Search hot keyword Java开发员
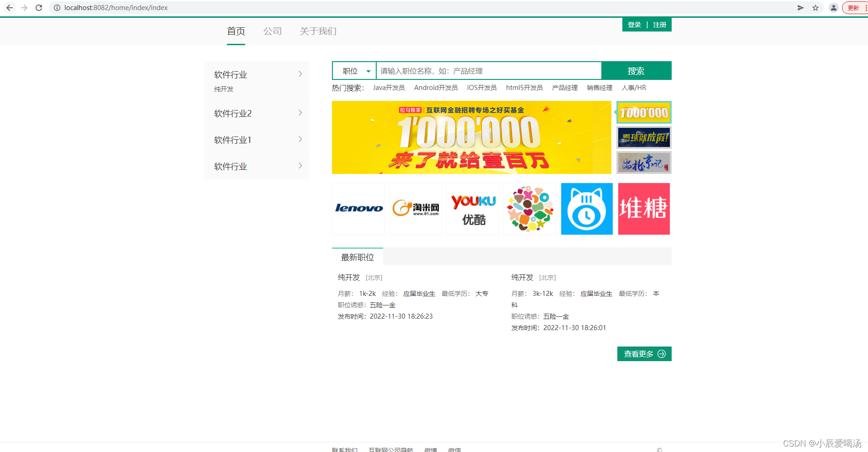Viewport: 868px width, 452px height. tap(389, 88)
